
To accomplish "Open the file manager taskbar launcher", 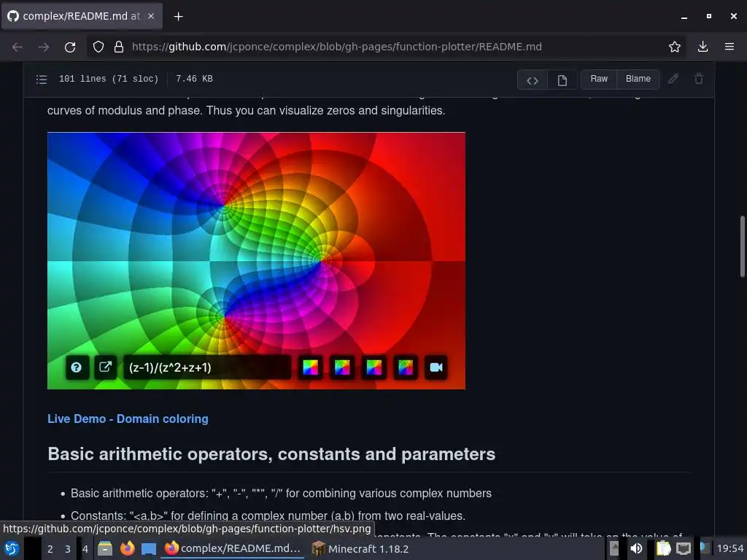I will (x=105, y=548).
